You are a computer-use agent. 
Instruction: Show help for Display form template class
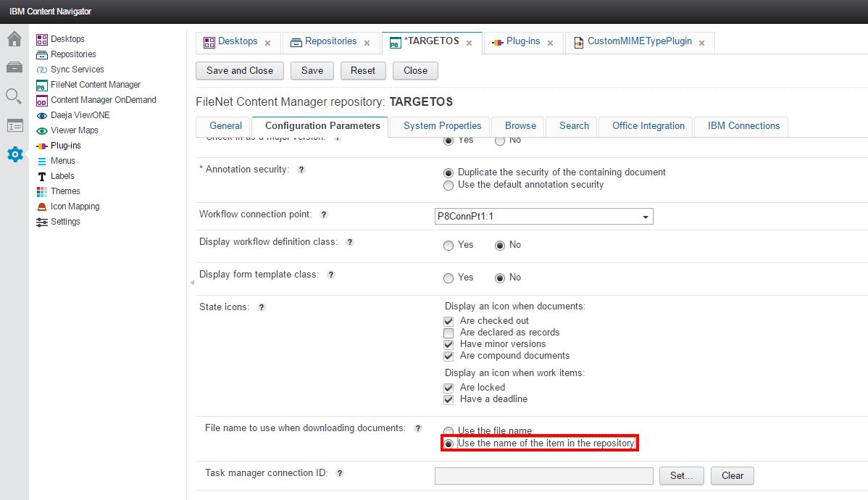(331, 275)
